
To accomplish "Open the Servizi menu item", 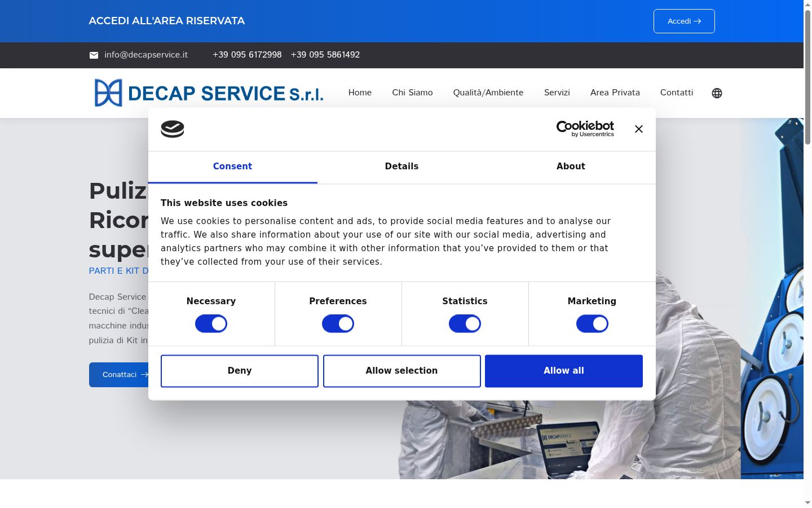I will click(557, 93).
